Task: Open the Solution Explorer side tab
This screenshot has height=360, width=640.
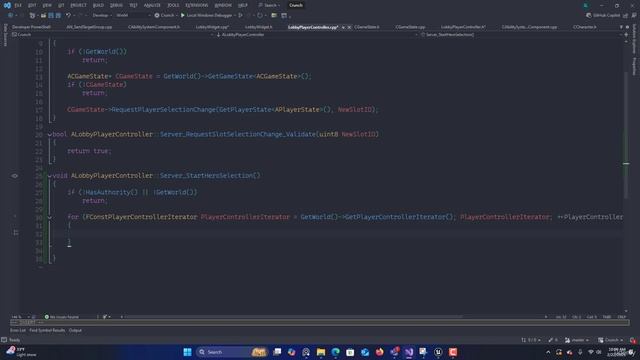Action: [634, 39]
